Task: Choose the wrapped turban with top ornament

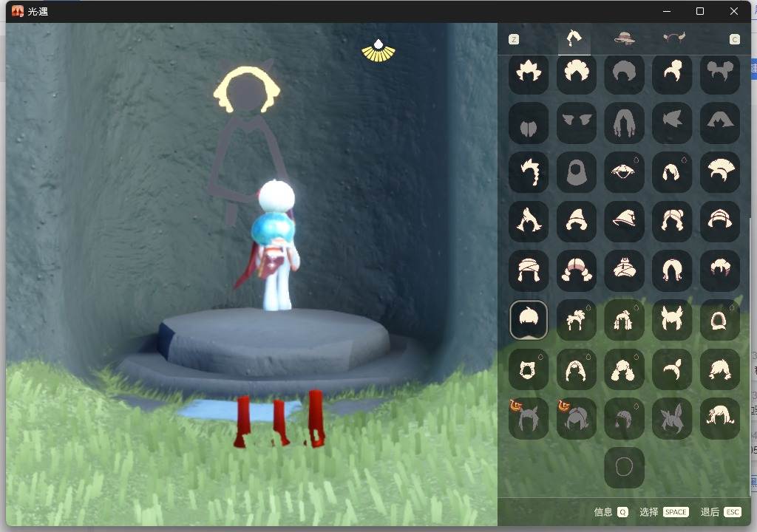Action: [x=624, y=271]
